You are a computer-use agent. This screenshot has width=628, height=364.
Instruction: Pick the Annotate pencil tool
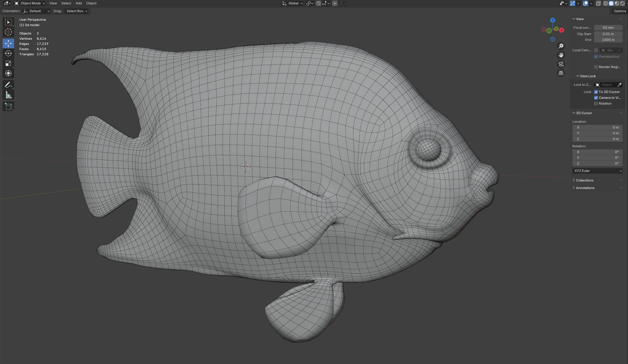point(8,85)
